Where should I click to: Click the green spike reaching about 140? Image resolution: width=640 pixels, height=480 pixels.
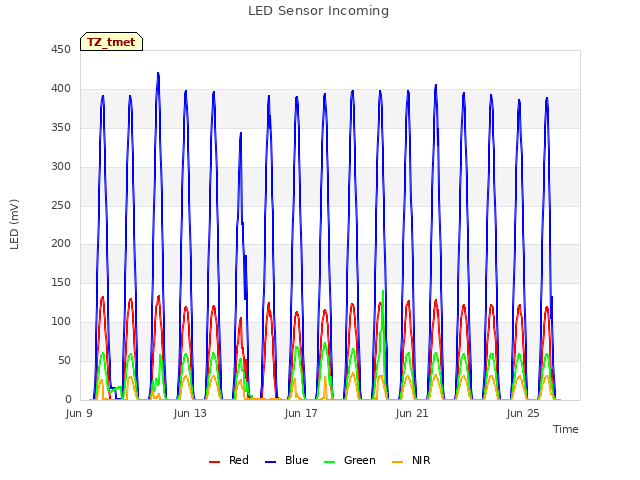383,291
